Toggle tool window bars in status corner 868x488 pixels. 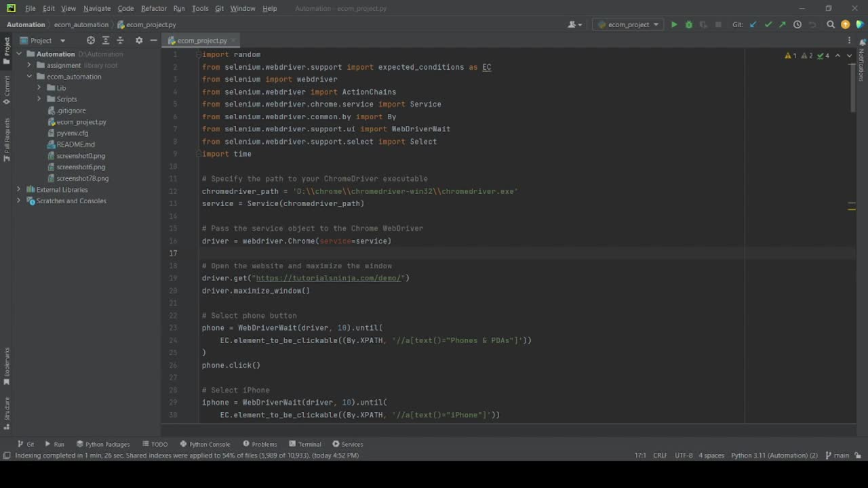[6, 455]
